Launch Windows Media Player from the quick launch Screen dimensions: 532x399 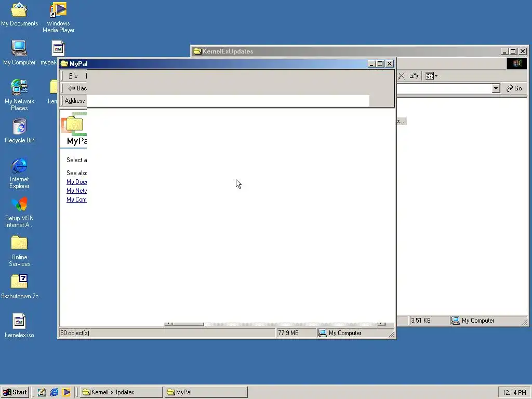coord(66,392)
